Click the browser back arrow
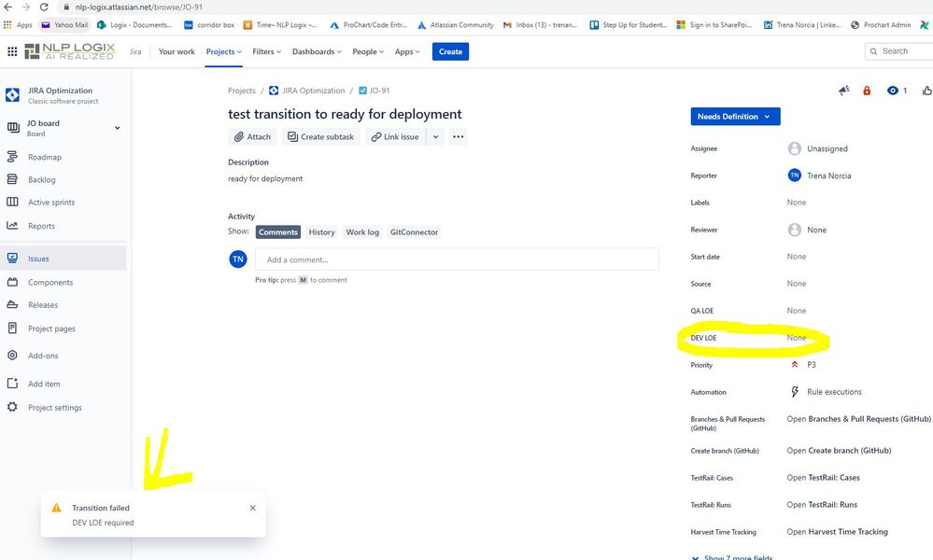The height and width of the screenshot is (560, 933). pos(8,7)
